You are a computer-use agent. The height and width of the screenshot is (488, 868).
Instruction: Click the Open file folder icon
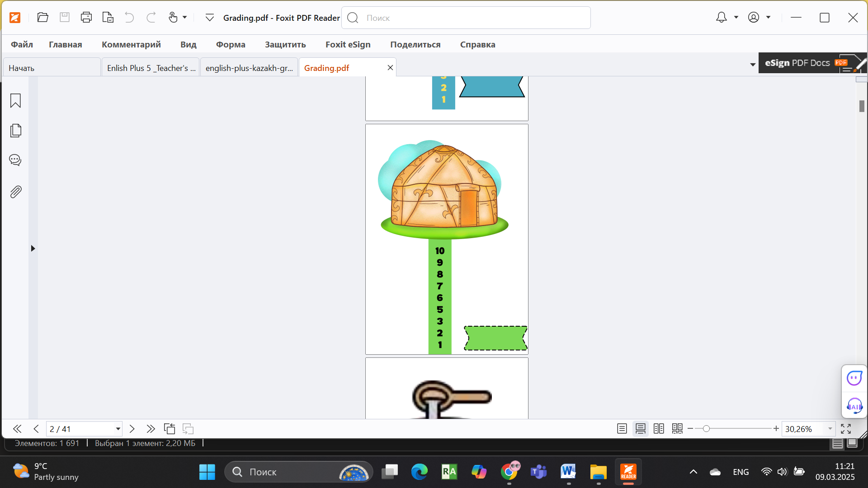click(x=43, y=18)
